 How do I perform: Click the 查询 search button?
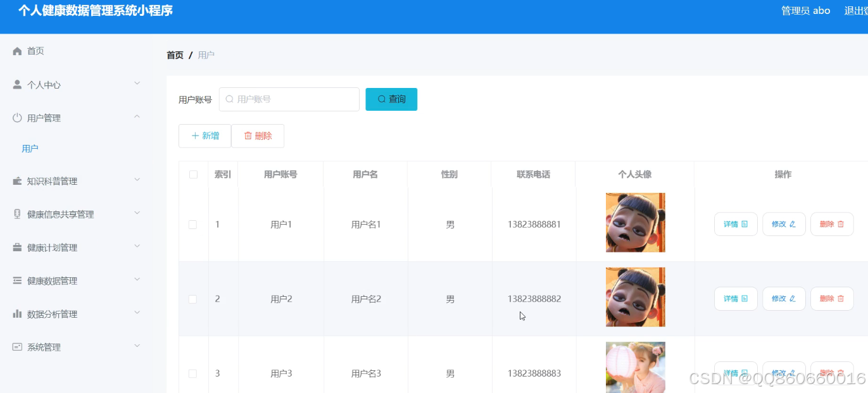[x=391, y=99]
